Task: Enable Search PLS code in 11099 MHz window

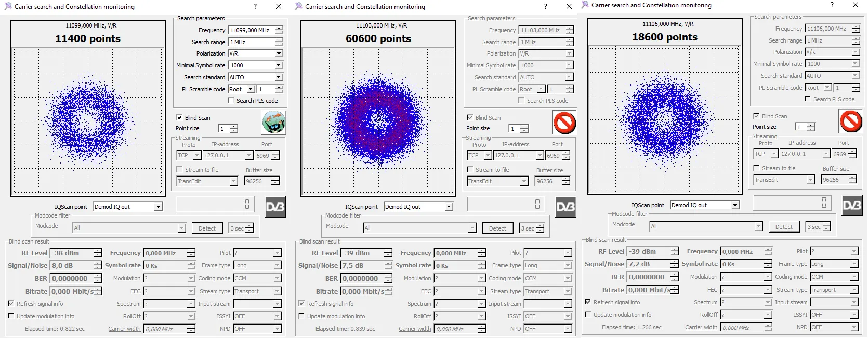Action: point(231,101)
